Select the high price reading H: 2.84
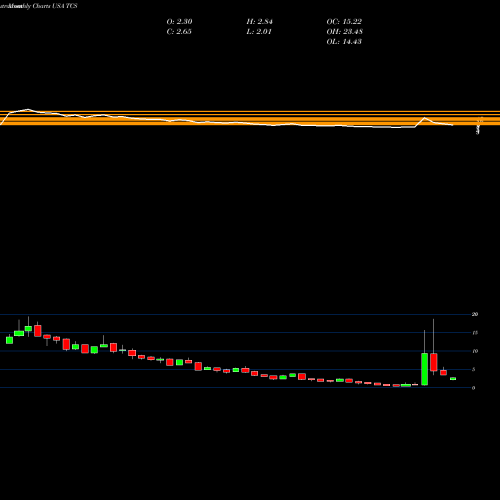 pyautogui.click(x=260, y=22)
